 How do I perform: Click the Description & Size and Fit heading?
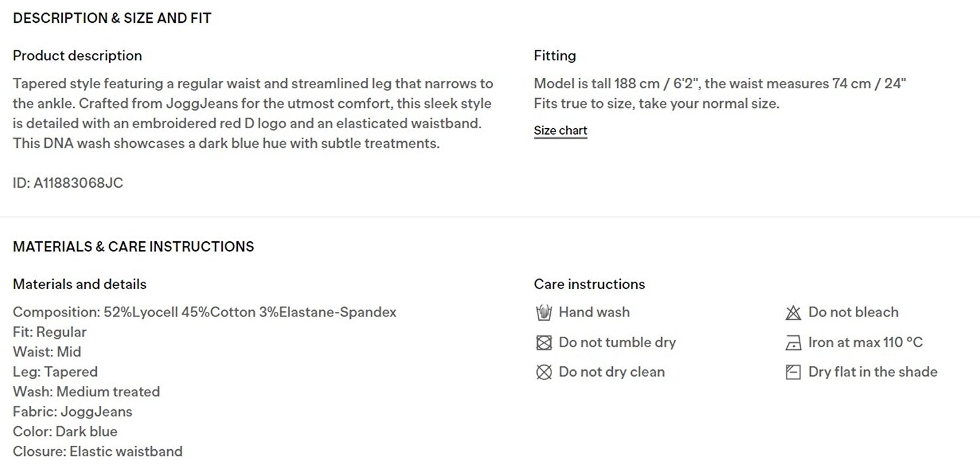[x=112, y=18]
